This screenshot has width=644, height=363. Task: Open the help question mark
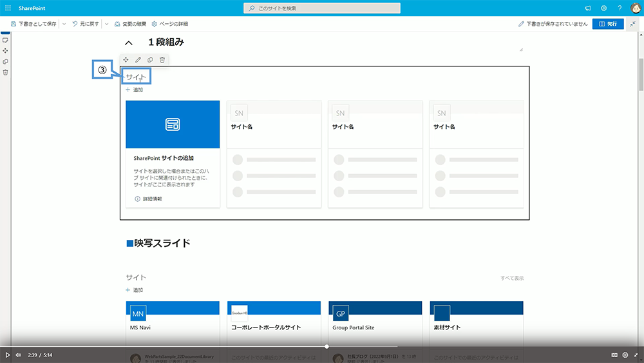(x=620, y=8)
